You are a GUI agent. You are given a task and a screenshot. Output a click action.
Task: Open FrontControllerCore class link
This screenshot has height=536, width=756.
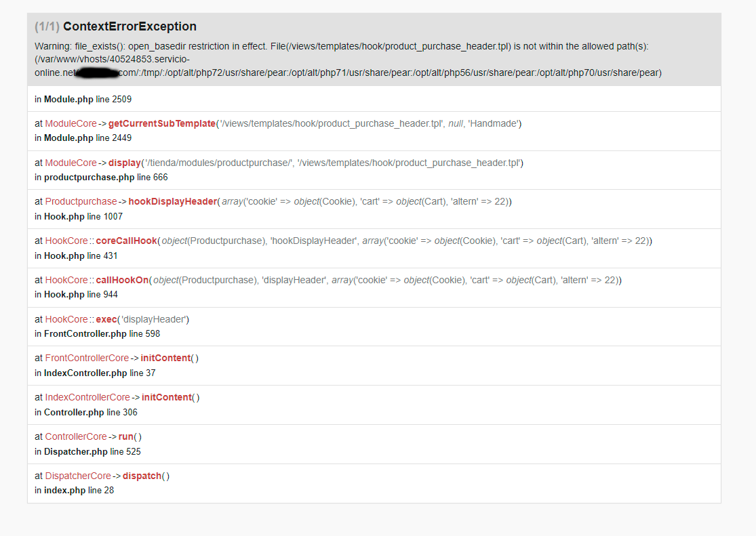click(87, 358)
